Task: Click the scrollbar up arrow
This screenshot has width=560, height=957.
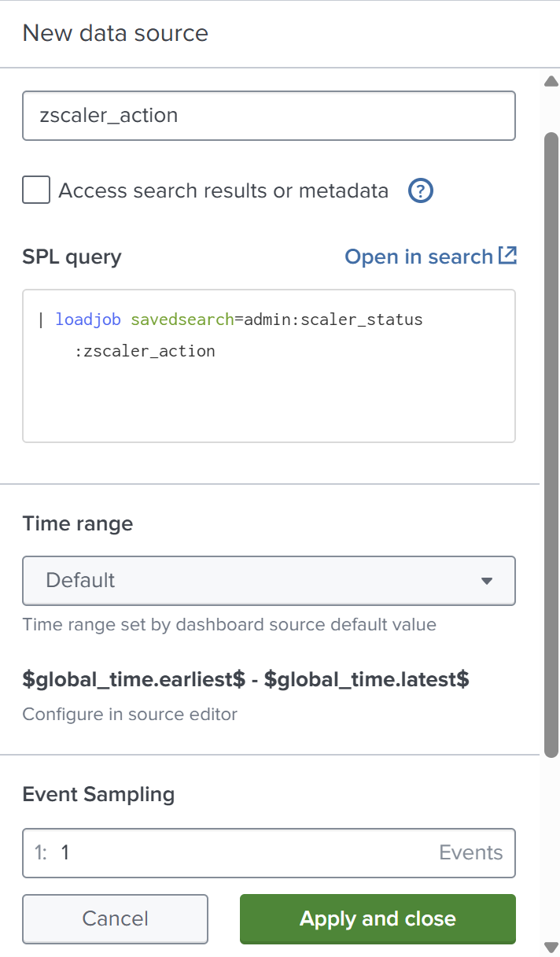Action: click(x=551, y=81)
